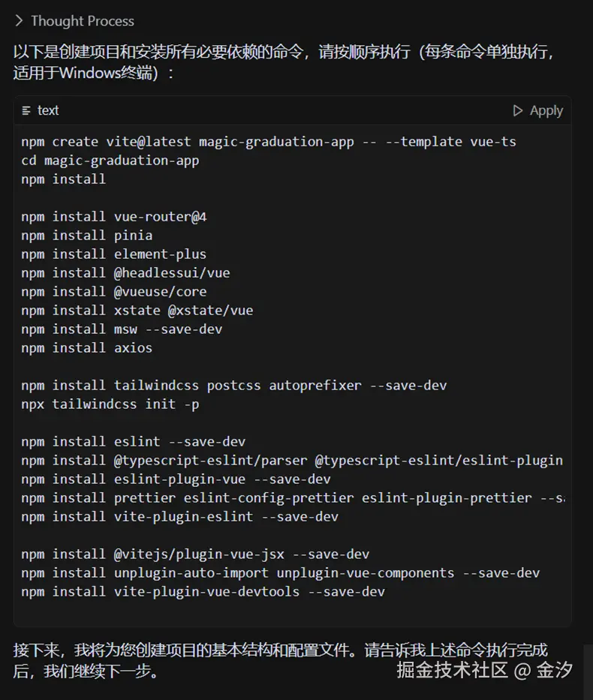Click the npm install eslint-plugin-vue line
This screenshot has width=593, height=700.
tap(176, 479)
